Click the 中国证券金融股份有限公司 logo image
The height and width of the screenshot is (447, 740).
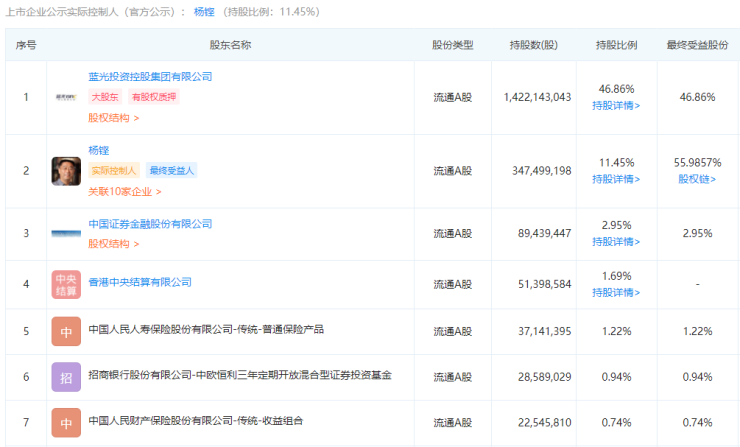point(66,233)
